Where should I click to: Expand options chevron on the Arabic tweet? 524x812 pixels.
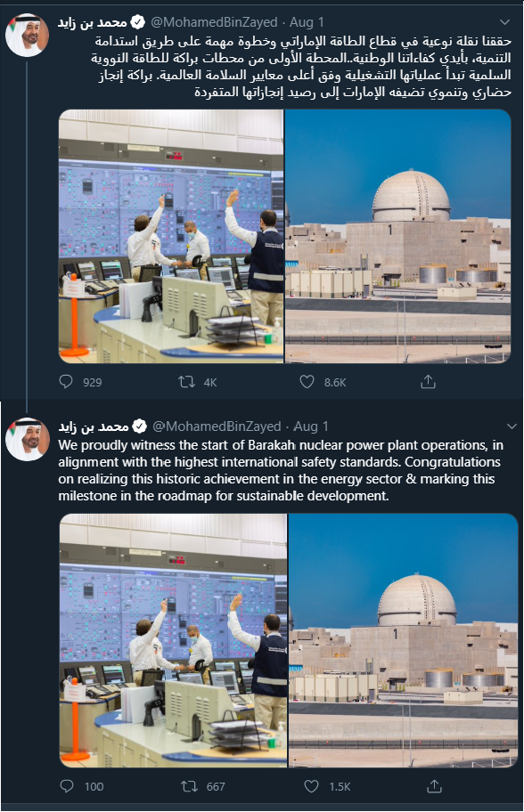click(x=504, y=22)
